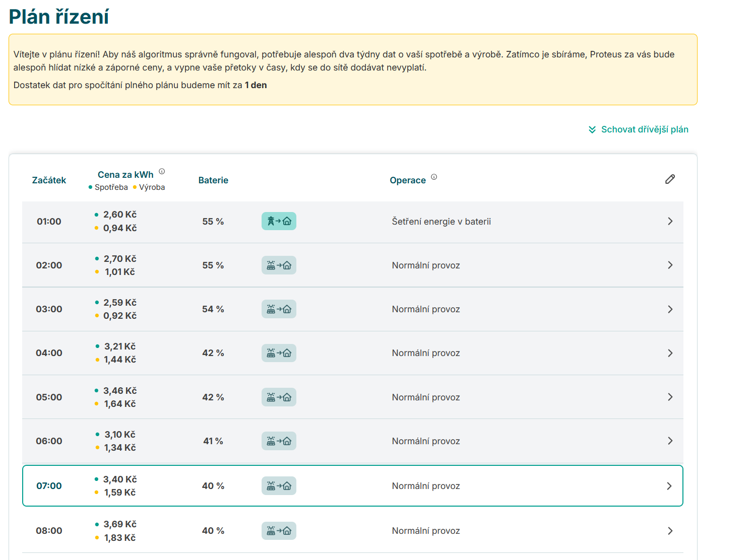
Task: Click solar-to-home icon in 04:00 row
Action: tap(279, 353)
